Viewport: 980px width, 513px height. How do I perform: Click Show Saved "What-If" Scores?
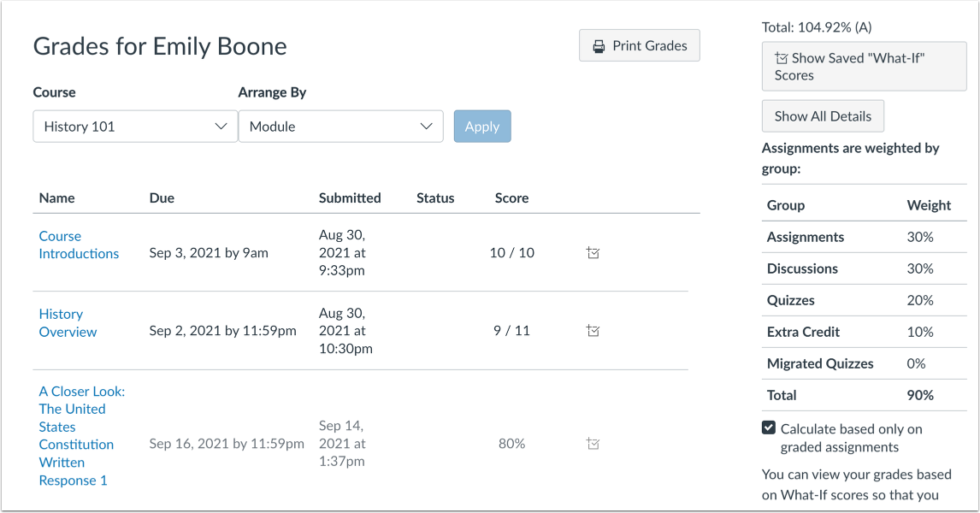pyautogui.click(x=863, y=66)
